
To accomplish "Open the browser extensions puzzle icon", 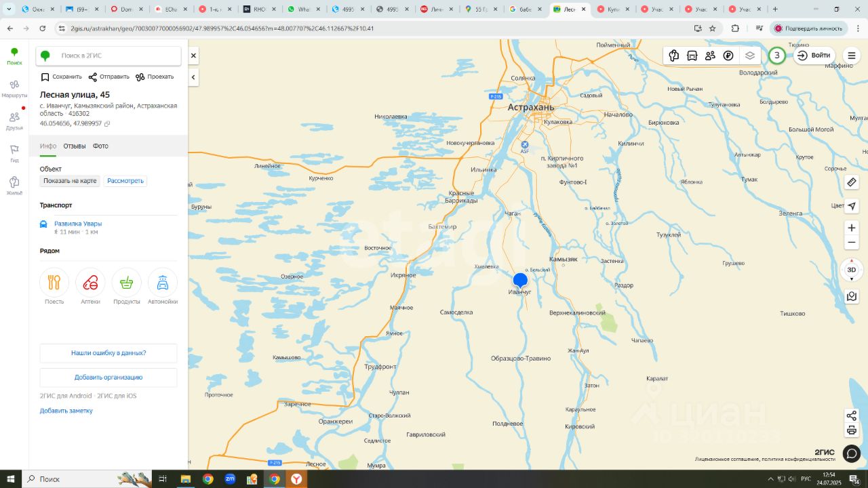I will click(x=735, y=28).
